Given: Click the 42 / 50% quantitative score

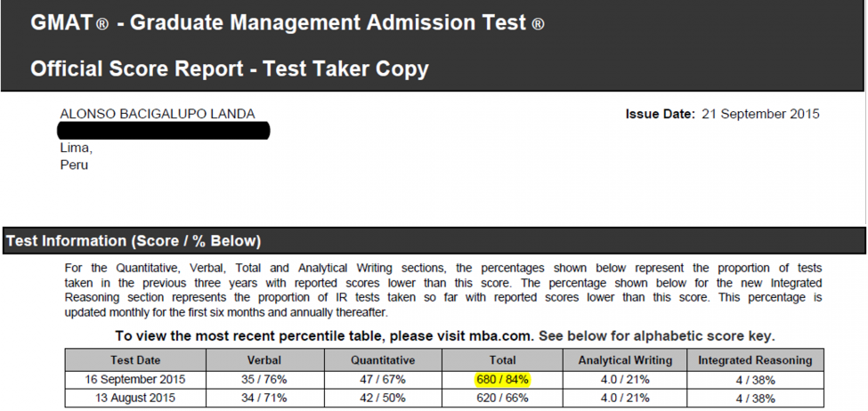Looking at the screenshot, I should pyautogui.click(x=382, y=398).
